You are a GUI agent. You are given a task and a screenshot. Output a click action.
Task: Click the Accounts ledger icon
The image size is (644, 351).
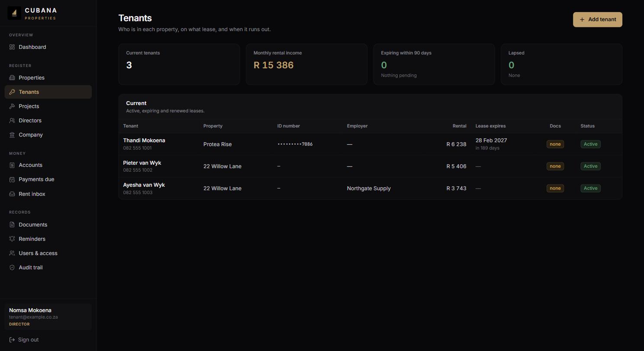(12, 165)
